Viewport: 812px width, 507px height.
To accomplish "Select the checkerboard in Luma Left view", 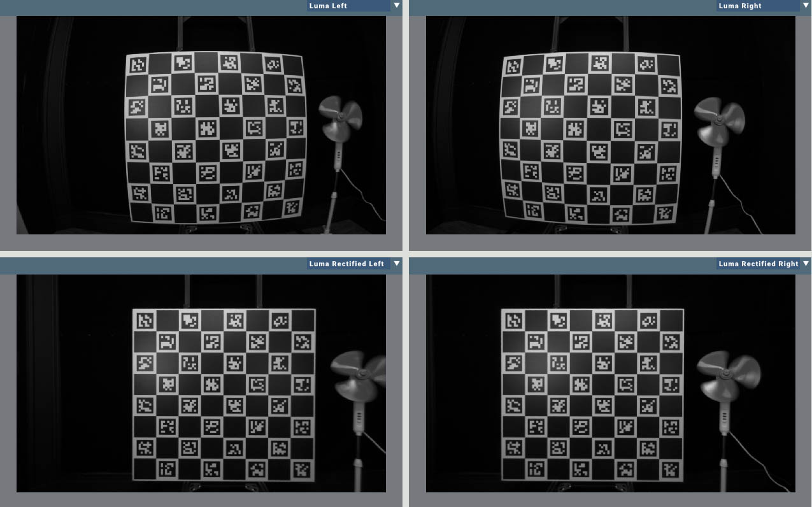I will (215, 138).
